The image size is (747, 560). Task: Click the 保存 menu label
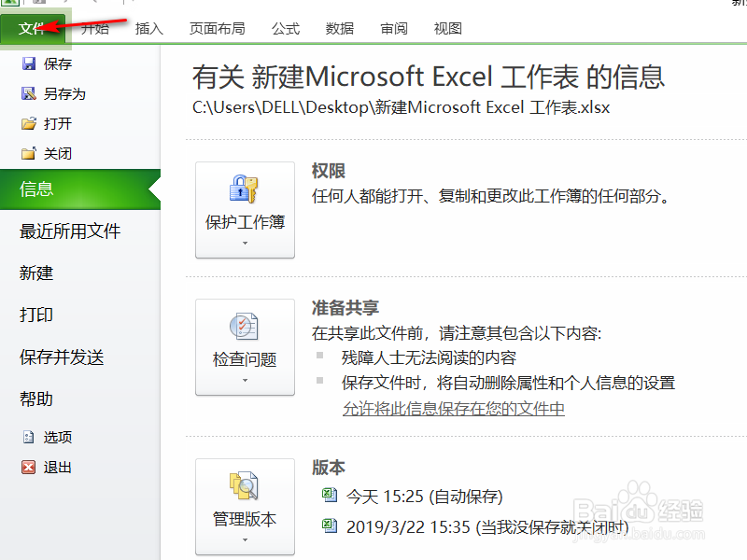point(58,63)
